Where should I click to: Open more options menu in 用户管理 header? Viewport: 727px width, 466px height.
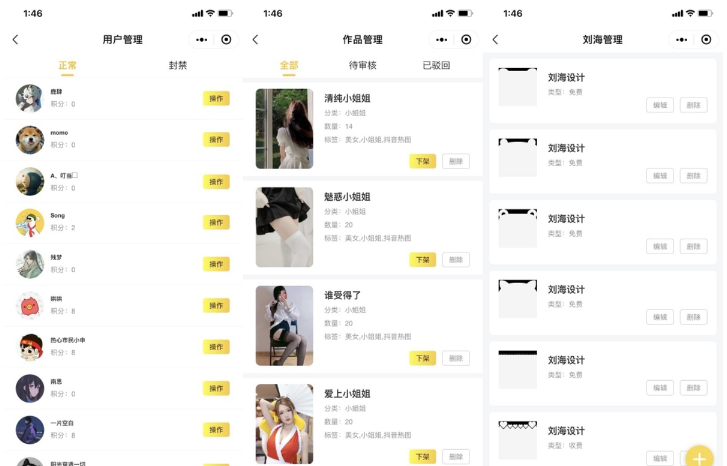click(x=202, y=40)
